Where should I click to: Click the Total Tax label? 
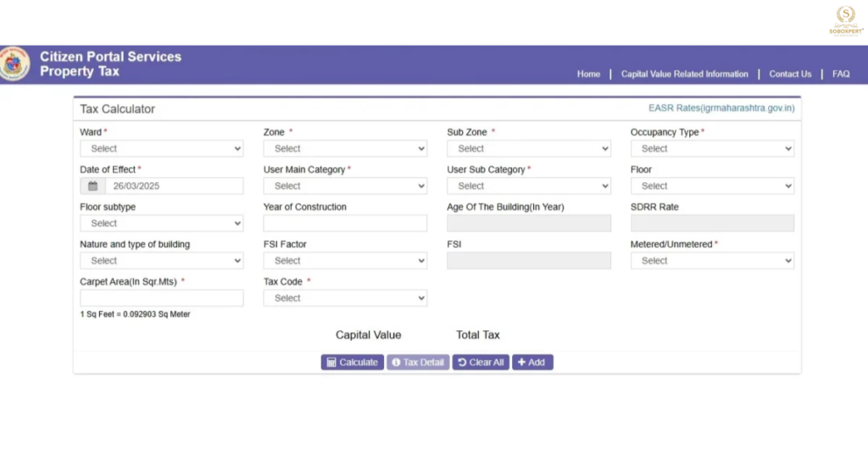[478, 335]
